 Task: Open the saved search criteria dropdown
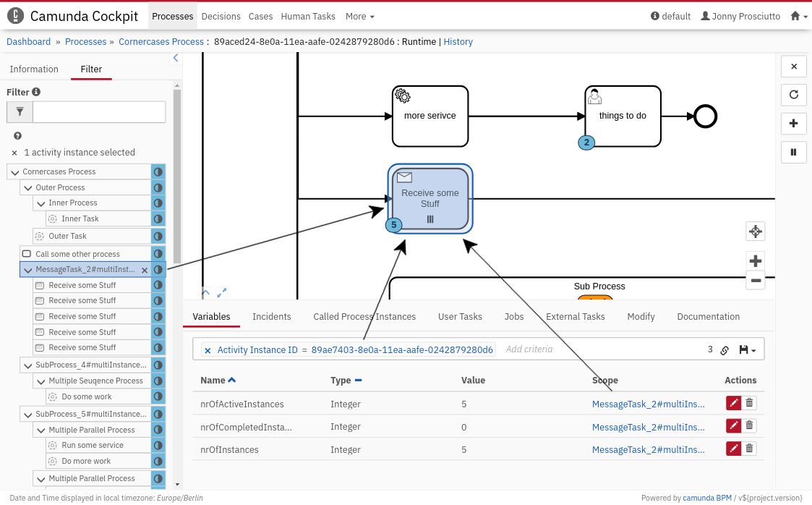point(748,350)
